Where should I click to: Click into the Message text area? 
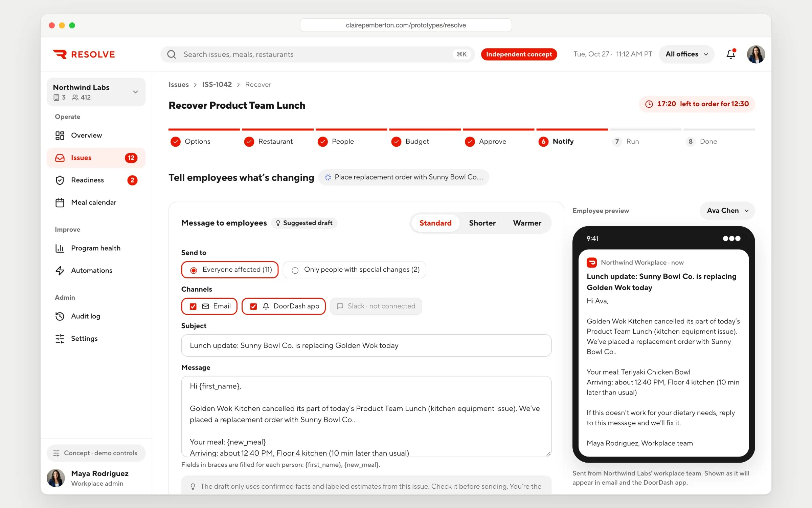(366, 417)
